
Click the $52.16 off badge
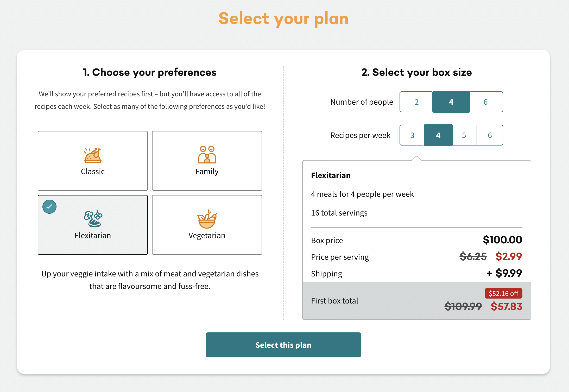click(x=503, y=293)
